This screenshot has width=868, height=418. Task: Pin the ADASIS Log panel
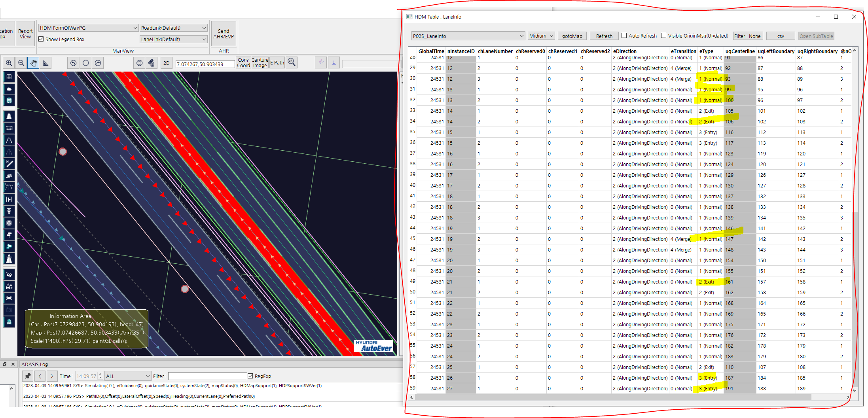[x=27, y=376]
